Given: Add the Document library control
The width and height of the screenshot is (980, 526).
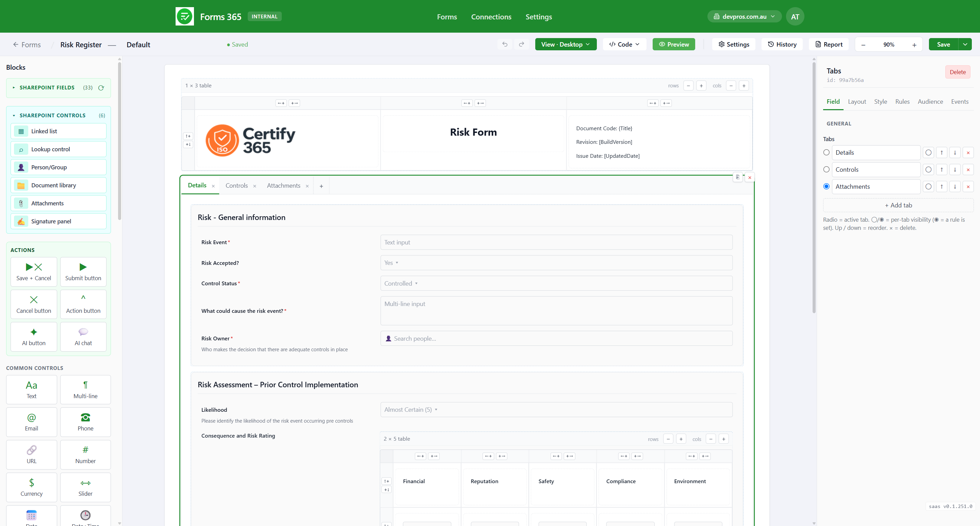Looking at the screenshot, I should (x=59, y=185).
